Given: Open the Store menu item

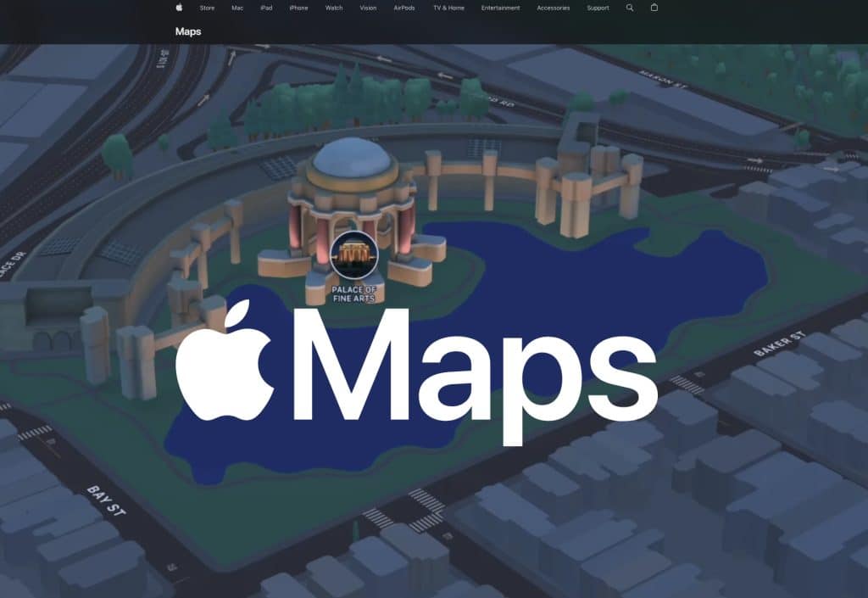Looking at the screenshot, I should [207, 8].
